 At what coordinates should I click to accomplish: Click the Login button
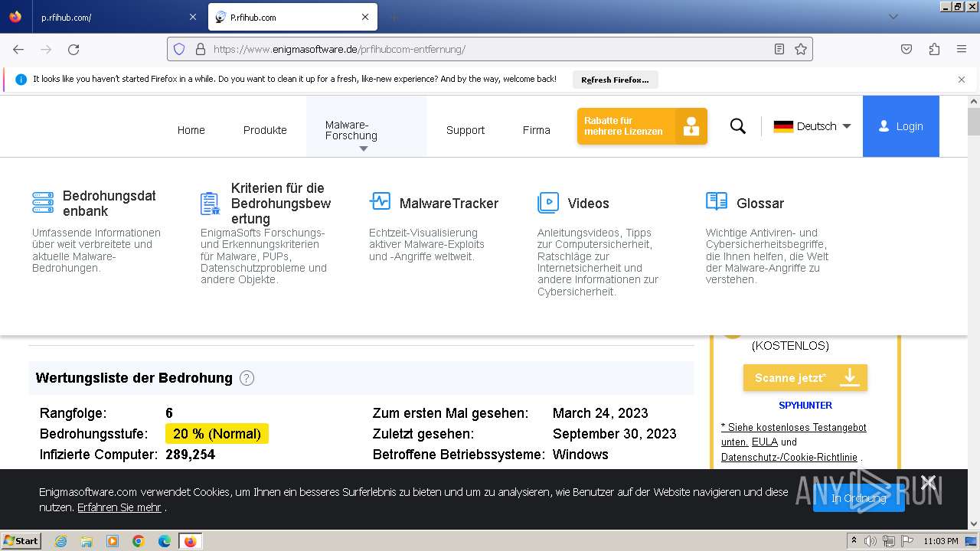[x=901, y=126]
